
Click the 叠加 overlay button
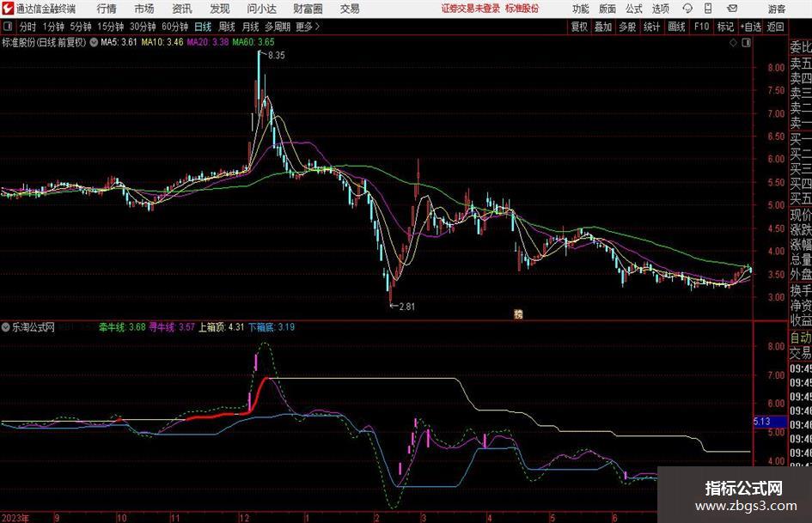603,27
